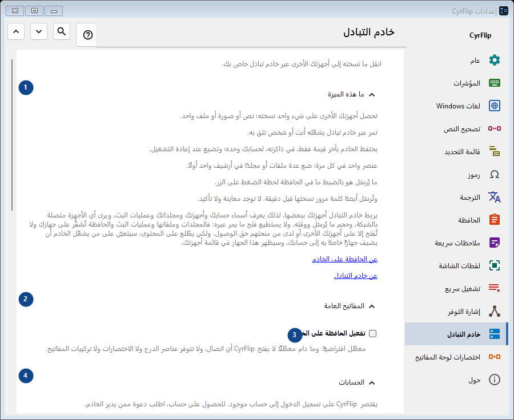This screenshot has height=420, width=514.
Task: Click the قائمة التحديد icon
Action: [495, 151]
